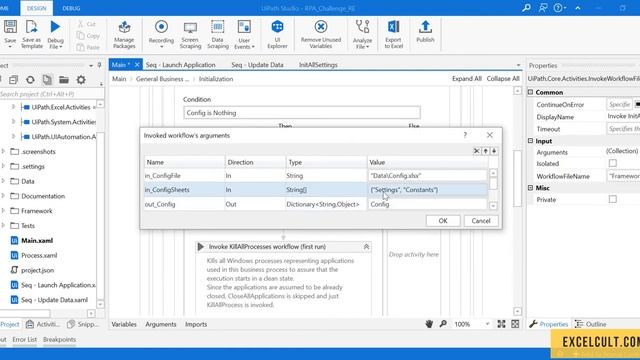Click the zoom magnifier icon in designer footer
640x360 pixels.
(x=443, y=324)
